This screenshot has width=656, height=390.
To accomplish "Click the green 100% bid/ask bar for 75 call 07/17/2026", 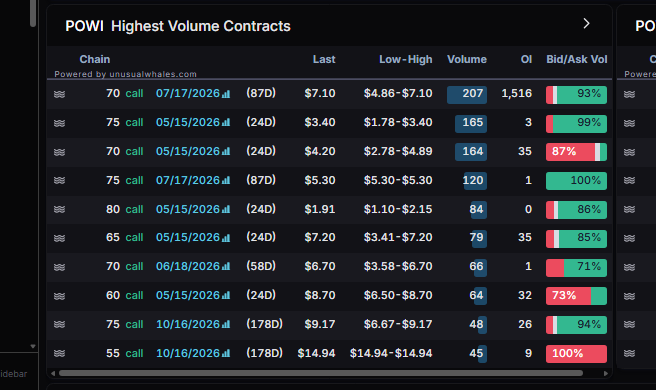I will click(576, 181).
